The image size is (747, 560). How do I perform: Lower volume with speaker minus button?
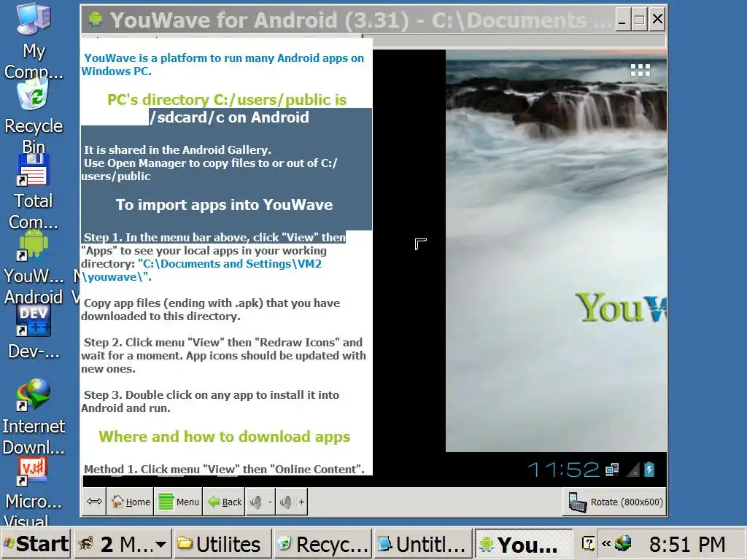coord(260,502)
